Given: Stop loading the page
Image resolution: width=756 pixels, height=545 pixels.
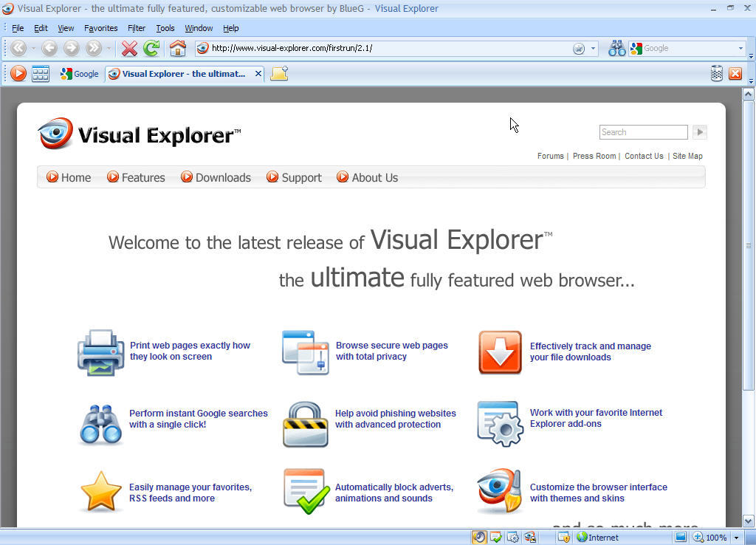Looking at the screenshot, I should pos(129,48).
